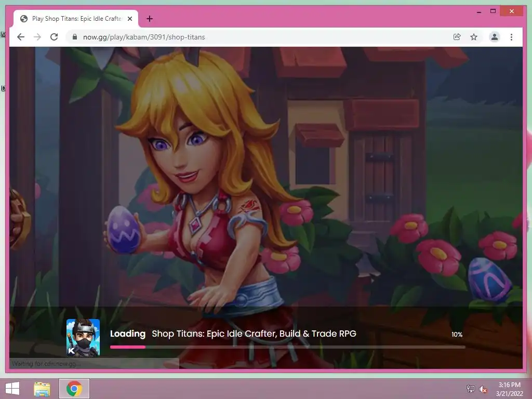Maximize the Chrome window
The height and width of the screenshot is (399, 532).
(493, 11)
